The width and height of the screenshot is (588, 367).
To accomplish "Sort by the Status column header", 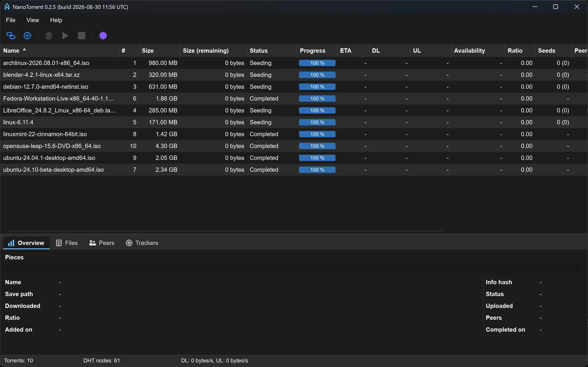I will 272,51.
